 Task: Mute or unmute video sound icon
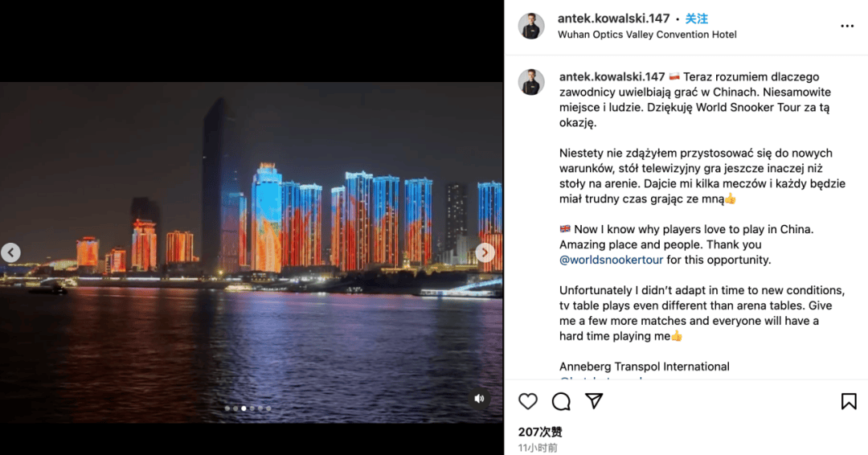(479, 399)
